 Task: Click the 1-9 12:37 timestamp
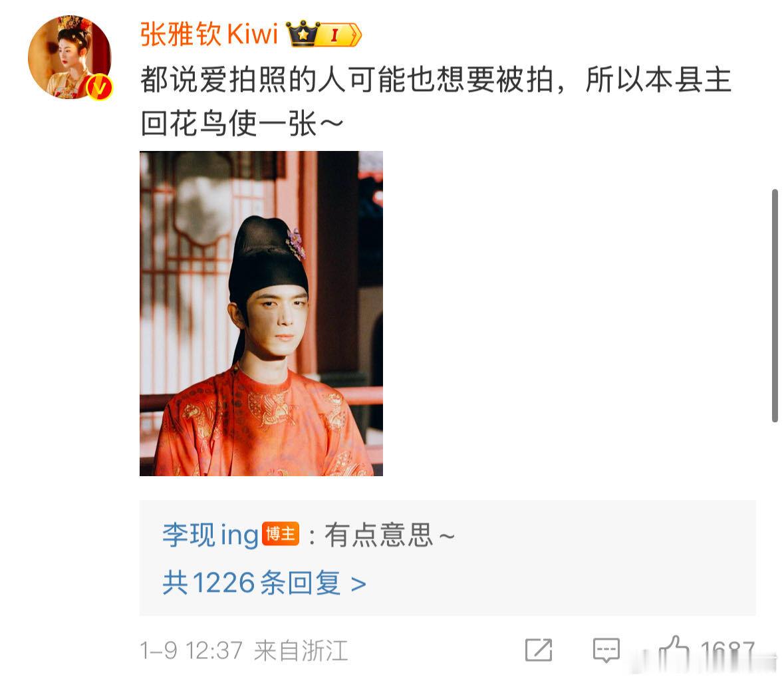click(x=192, y=651)
